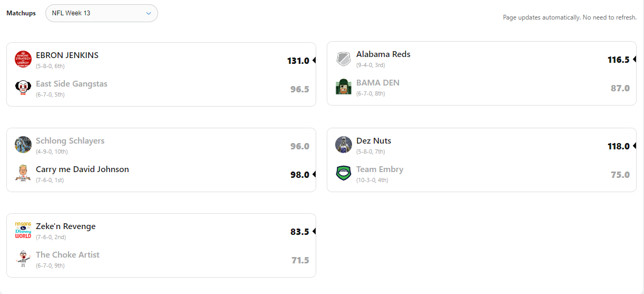
Task: Open the EBRON JENKINS team link
Action: pos(67,55)
